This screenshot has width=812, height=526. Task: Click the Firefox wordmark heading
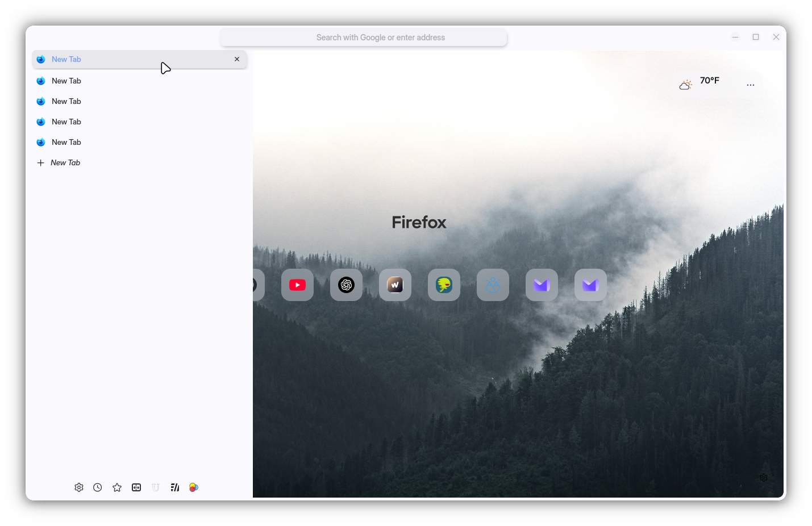(419, 222)
